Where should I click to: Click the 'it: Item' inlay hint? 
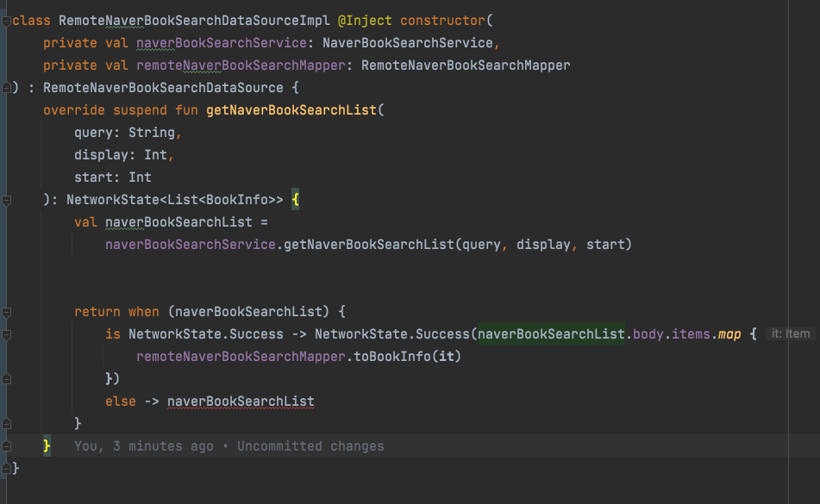(x=790, y=333)
